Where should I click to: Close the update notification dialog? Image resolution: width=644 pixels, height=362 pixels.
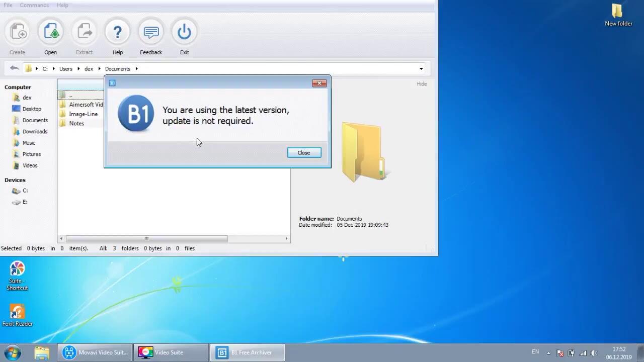point(304,153)
